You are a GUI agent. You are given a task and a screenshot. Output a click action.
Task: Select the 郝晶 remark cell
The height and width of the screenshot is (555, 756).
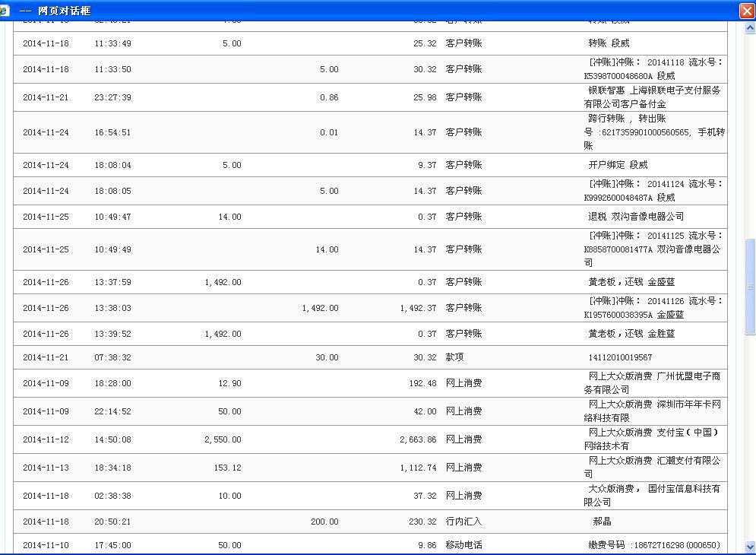click(x=602, y=522)
